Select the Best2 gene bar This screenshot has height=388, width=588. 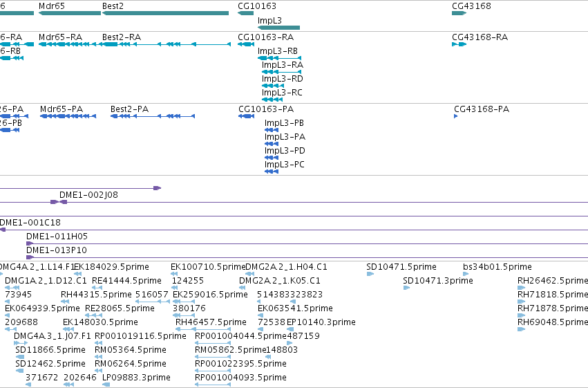click(165, 13)
